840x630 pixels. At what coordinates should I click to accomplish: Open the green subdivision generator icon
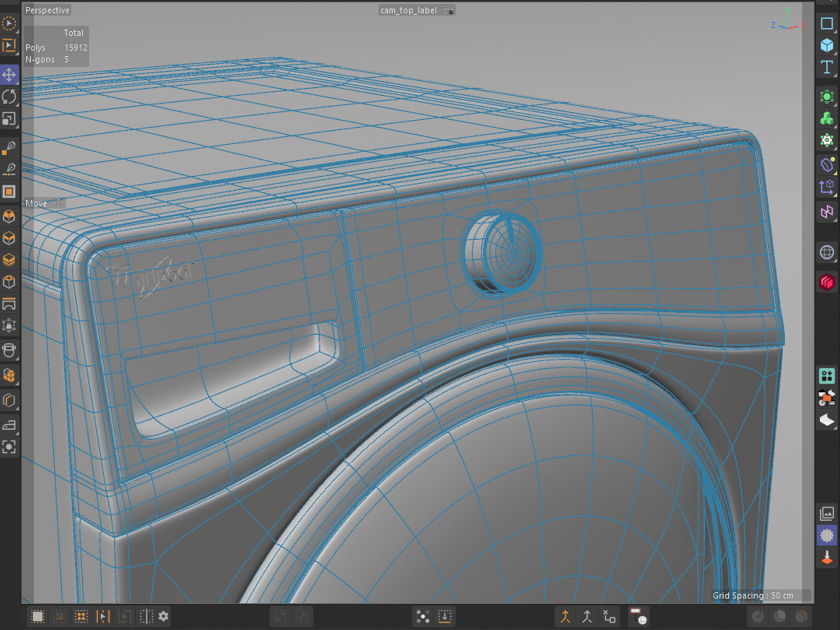827,97
